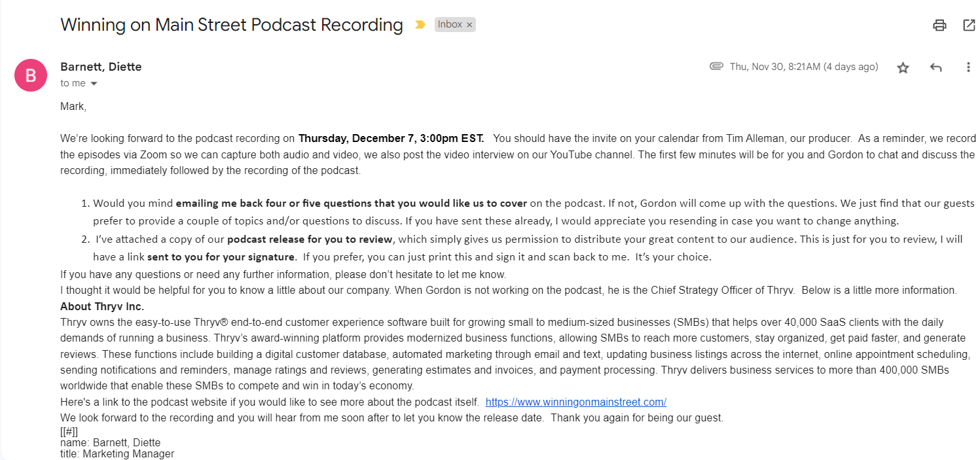Click the "title: Marketing Manager" signature line
980x460 pixels.
coord(117,453)
